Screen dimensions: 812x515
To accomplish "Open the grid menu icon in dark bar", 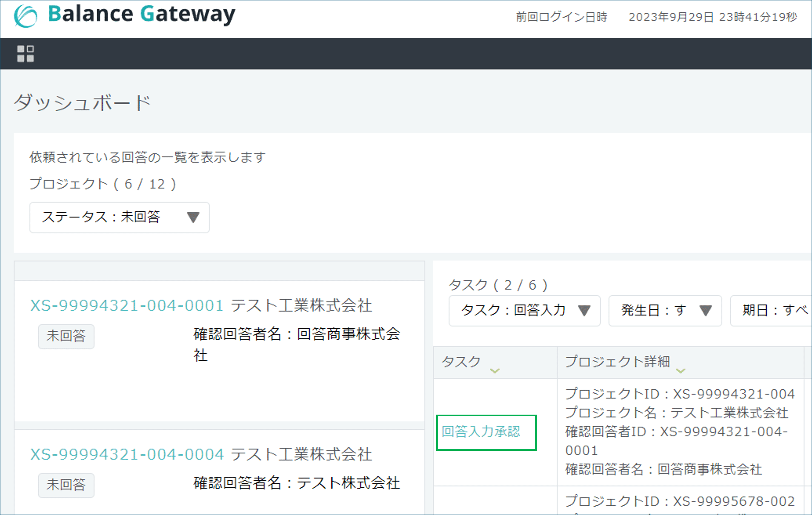I will 25,54.
